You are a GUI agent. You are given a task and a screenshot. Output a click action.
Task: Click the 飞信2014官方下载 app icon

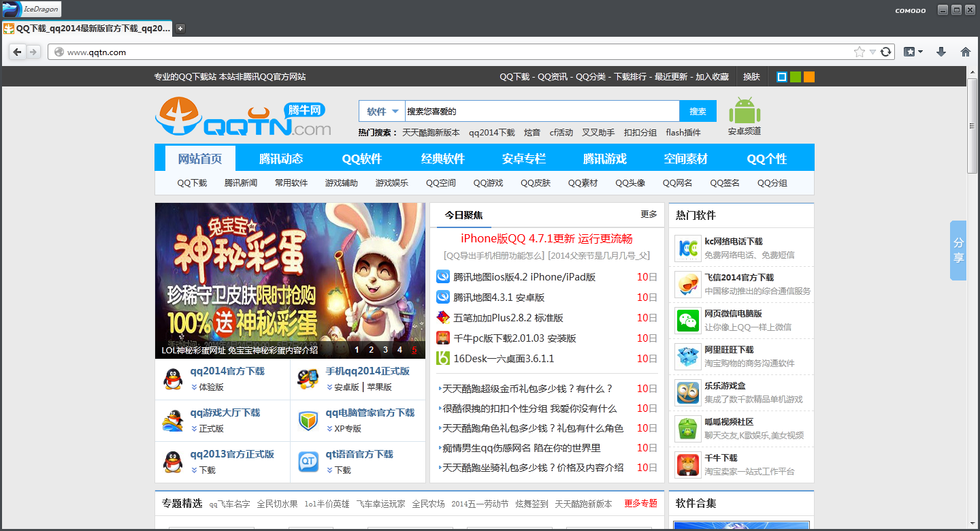688,285
